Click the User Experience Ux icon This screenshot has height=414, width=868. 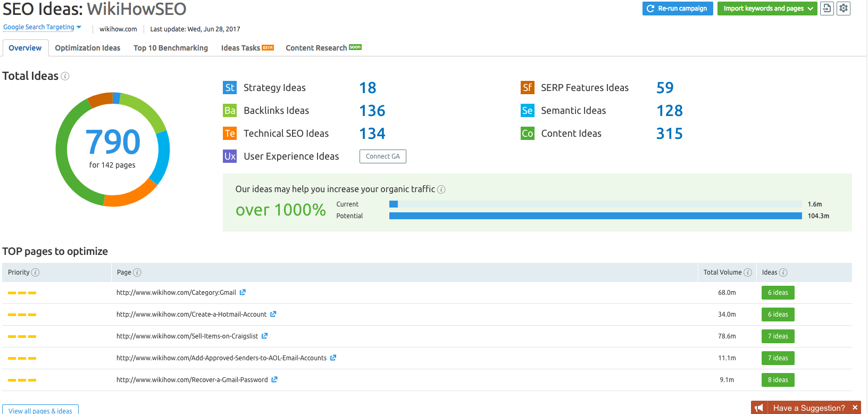[230, 156]
